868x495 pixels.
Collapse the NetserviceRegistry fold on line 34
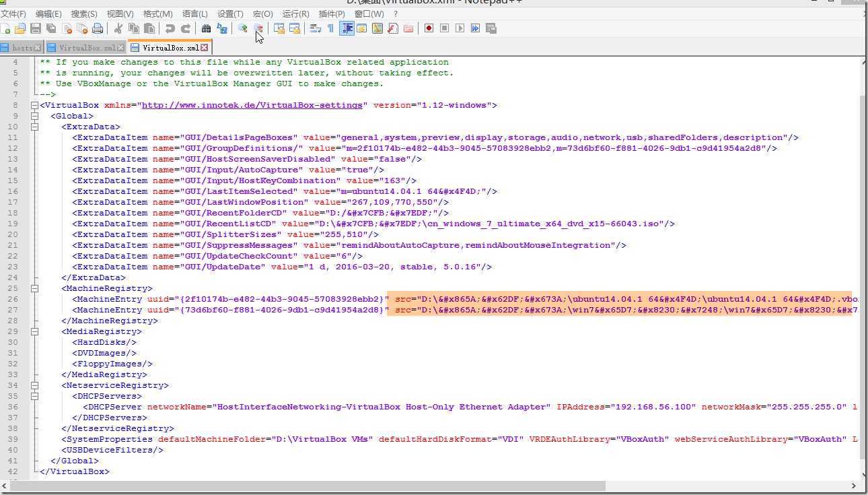pyautogui.click(x=34, y=385)
